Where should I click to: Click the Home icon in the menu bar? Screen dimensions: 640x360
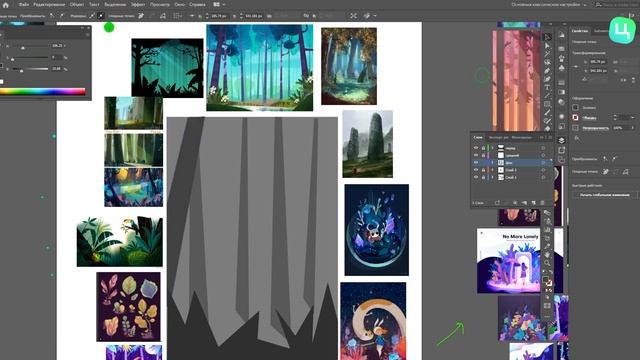coord(6,5)
